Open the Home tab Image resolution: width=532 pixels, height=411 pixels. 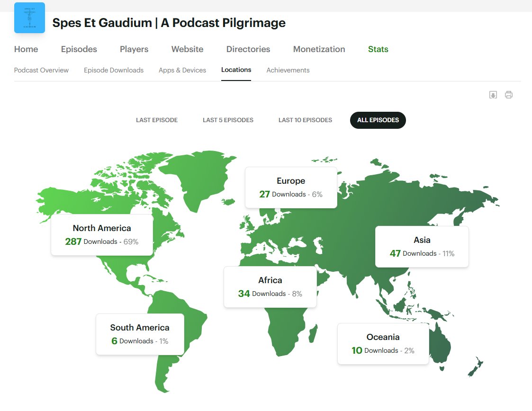tap(26, 49)
